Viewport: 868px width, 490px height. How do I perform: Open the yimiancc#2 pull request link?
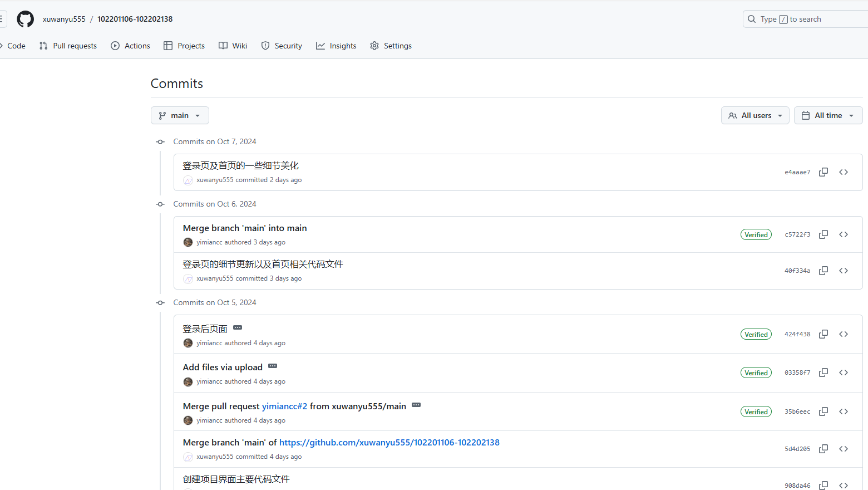coord(284,406)
